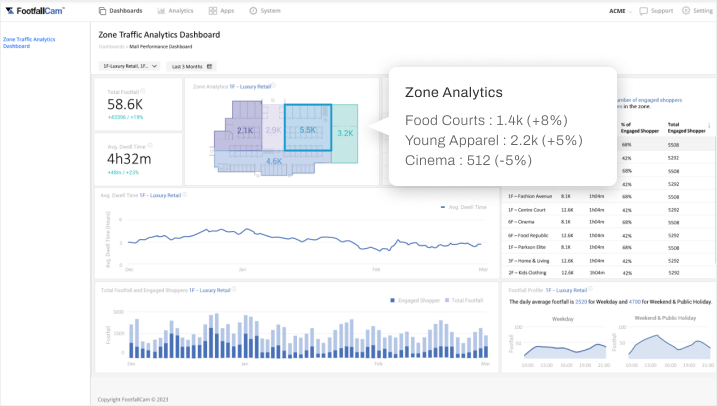Viewport: 717px width, 406px height.
Task: Click the FootfallCam logo
Action: [x=34, y=10]
